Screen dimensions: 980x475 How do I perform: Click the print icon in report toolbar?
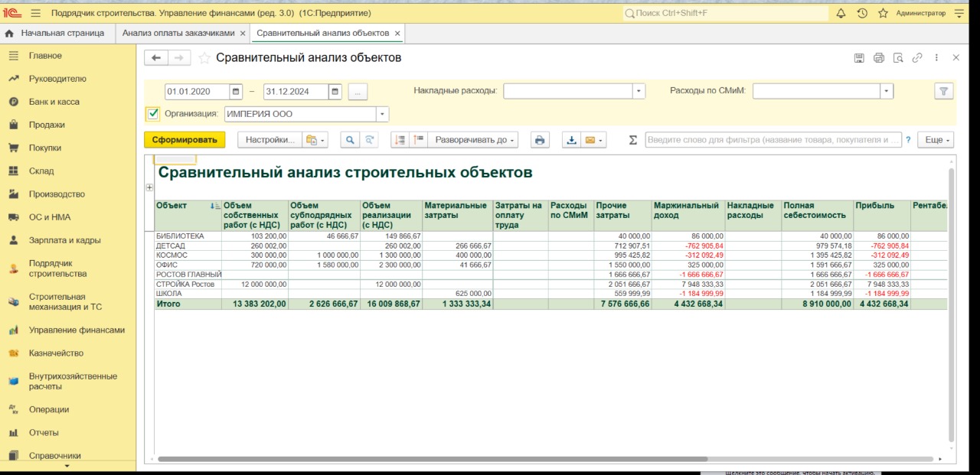[540, 140]
